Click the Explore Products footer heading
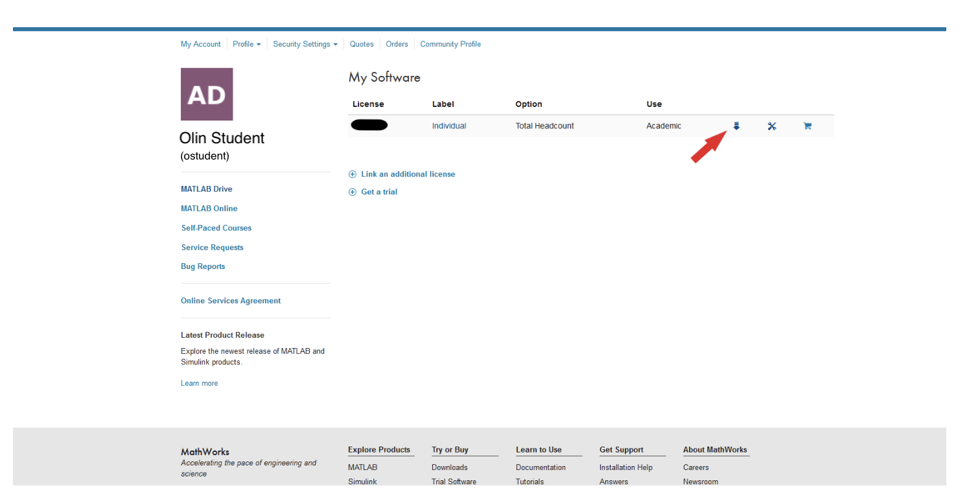Screen dimensions: 980x503 [379, 450]
